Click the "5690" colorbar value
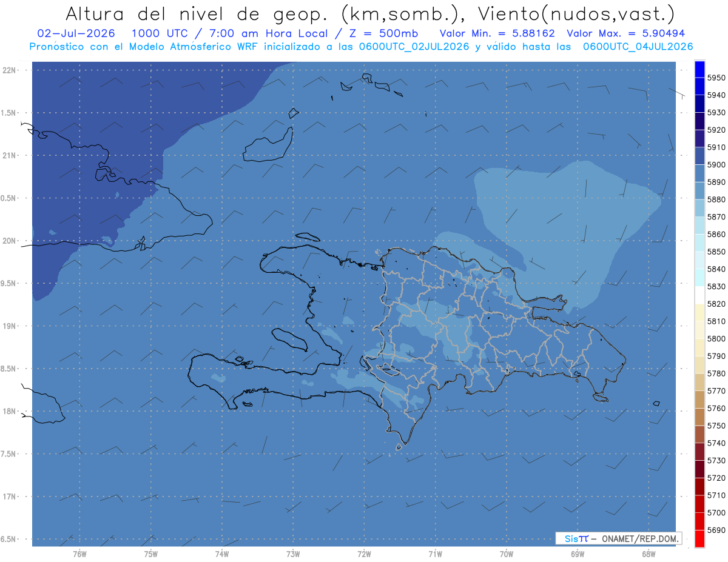Viewport: 728px width, 562px height. point(716,530)
